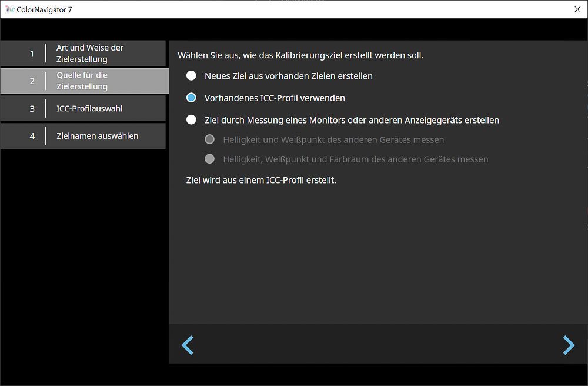The width and height of the screenshot is (588, 386).
Task: Choose the 'Vorhandenes ICC-Profil verwenden' radio button
Action: pos(191,98)
